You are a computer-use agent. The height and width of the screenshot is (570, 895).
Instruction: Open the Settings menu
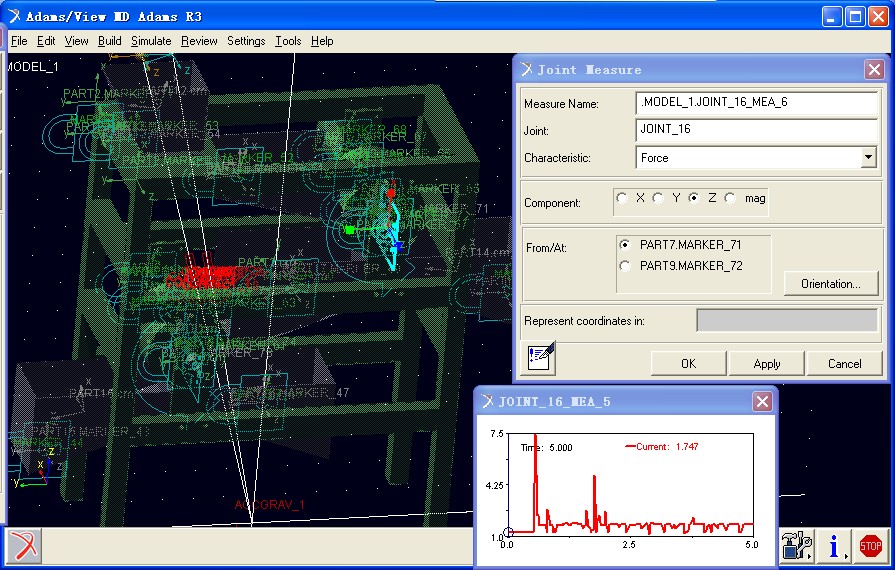(x=246, y=41)
